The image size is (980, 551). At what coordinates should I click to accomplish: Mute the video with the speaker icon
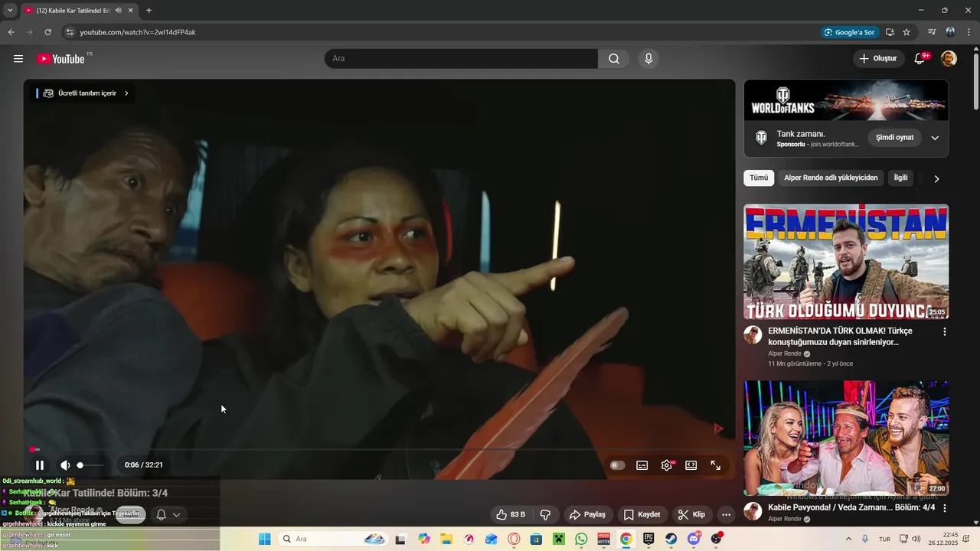click(65, 465)
